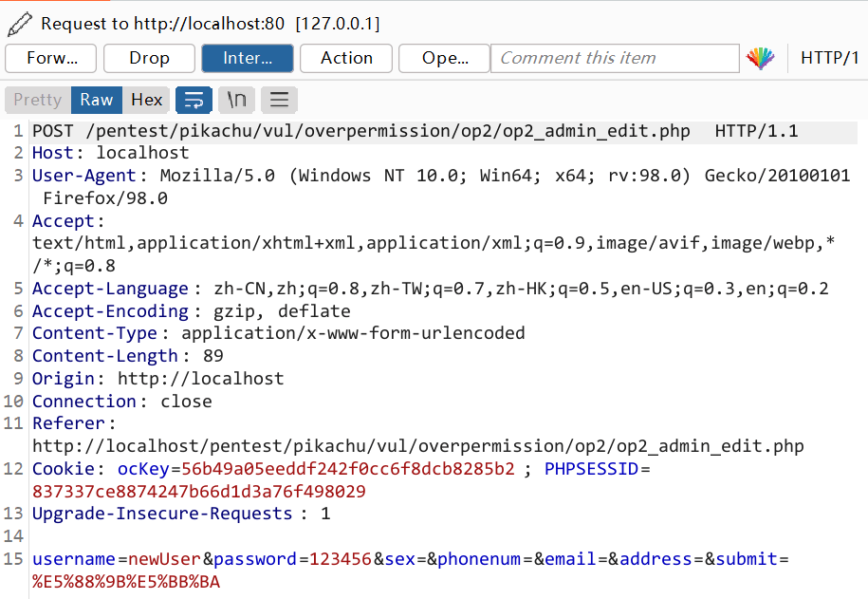
Task: Click the Cookie header name
Action: pos(64,469)
